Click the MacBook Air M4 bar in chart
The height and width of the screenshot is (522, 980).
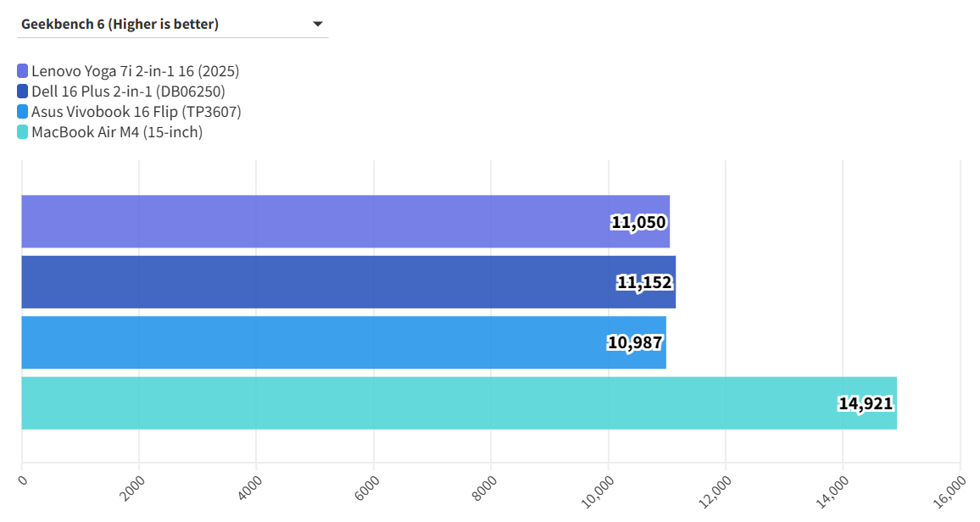[424, 403]
